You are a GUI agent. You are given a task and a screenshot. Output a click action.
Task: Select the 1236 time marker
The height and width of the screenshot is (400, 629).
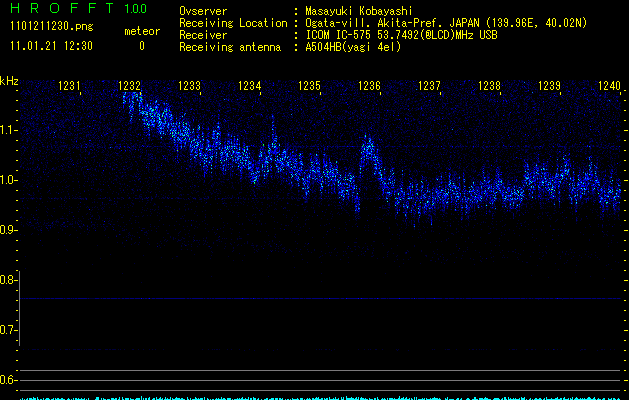point(370,87)
